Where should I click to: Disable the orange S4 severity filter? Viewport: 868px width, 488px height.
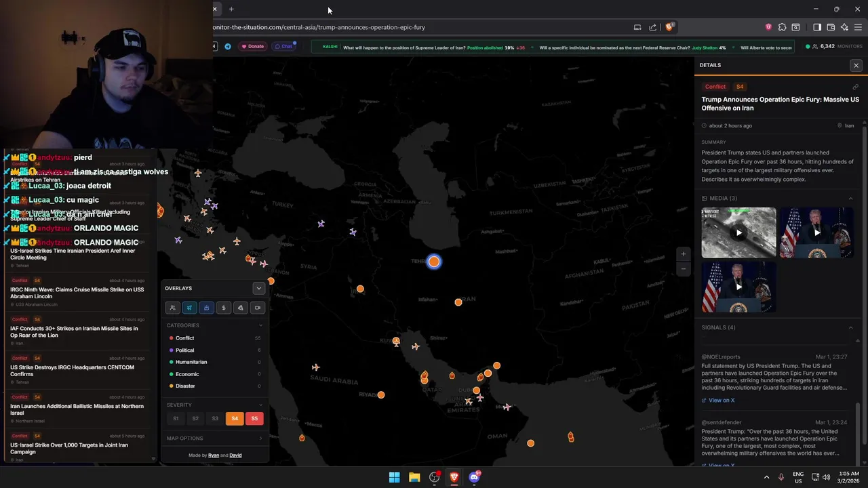(x=235, y=418)
